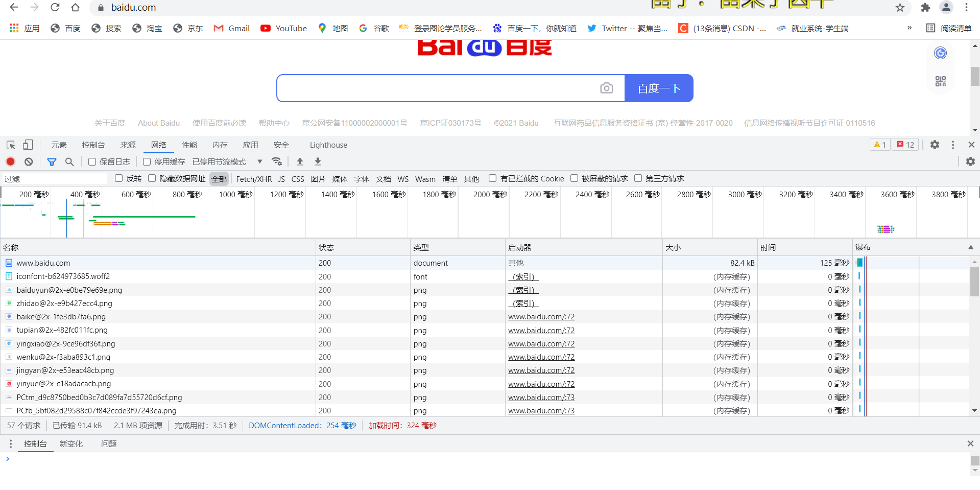Open YouTube bookmark

click(284, 28)
